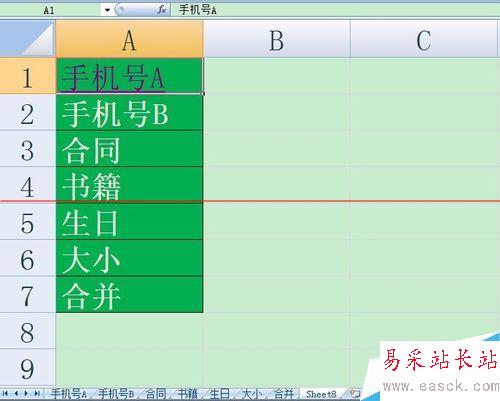This screenshot has height=401, width=500.
Task: Switch to the 手机号B sheet tab
Action: pos(116,394)
